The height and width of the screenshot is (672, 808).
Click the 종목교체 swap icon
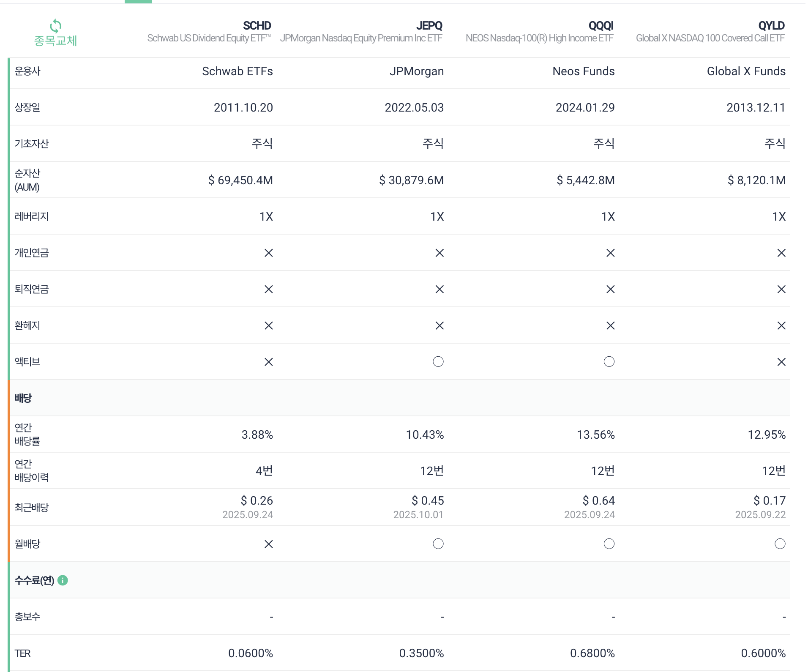tap(55, 26)
